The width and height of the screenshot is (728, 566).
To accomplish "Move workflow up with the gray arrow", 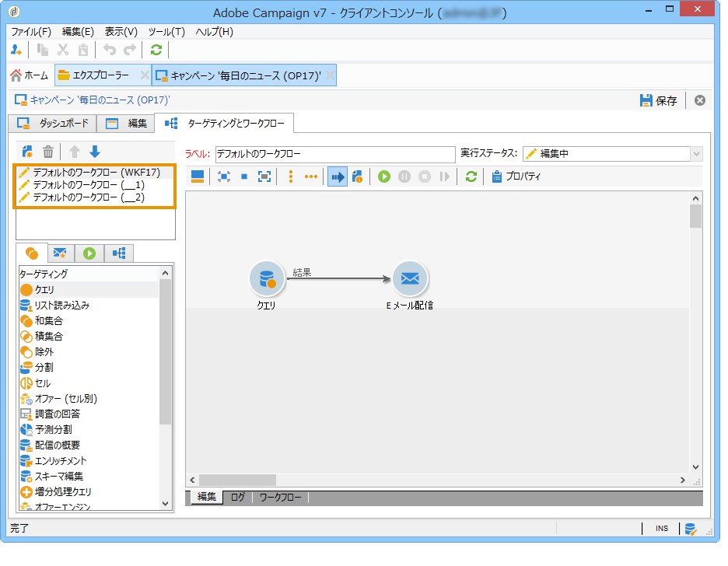I will 75,152.
